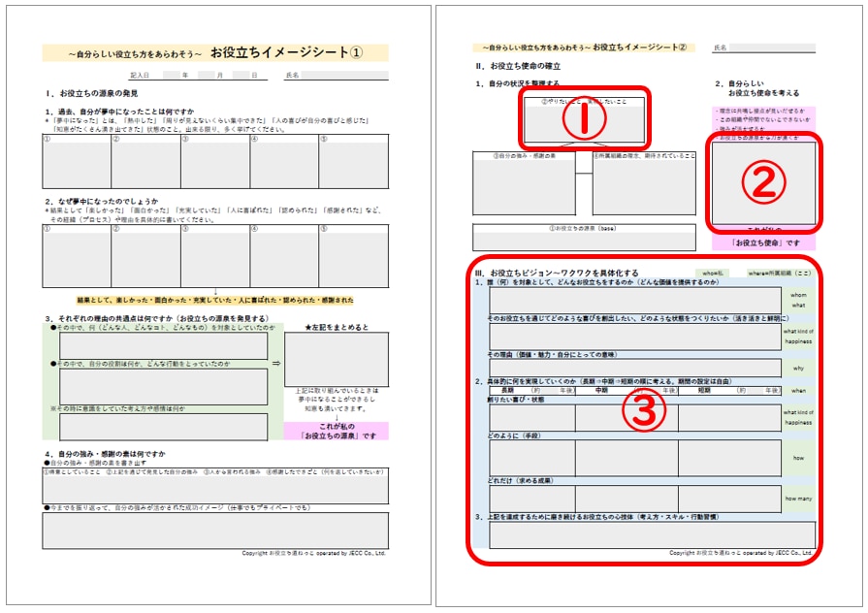Click the ★左記をまとめると summary box
Viewport: 868px width, 613px height.
(337, 360)
